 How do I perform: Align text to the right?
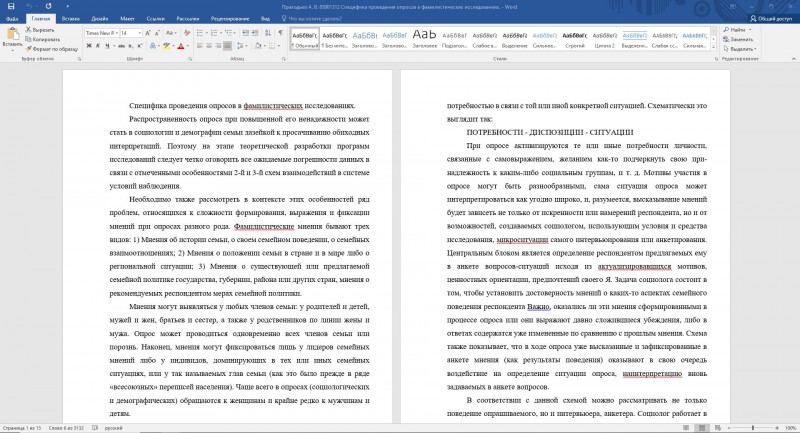coord(218,46)
